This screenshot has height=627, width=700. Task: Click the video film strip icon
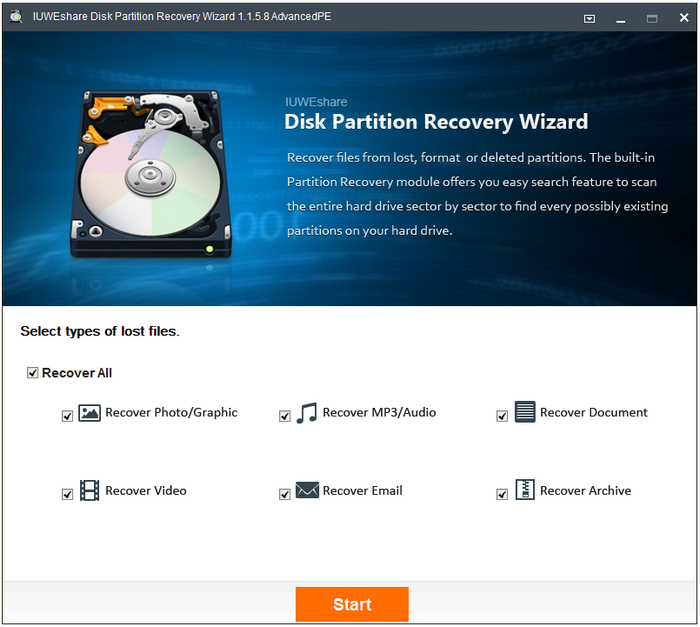coord(89,491)
